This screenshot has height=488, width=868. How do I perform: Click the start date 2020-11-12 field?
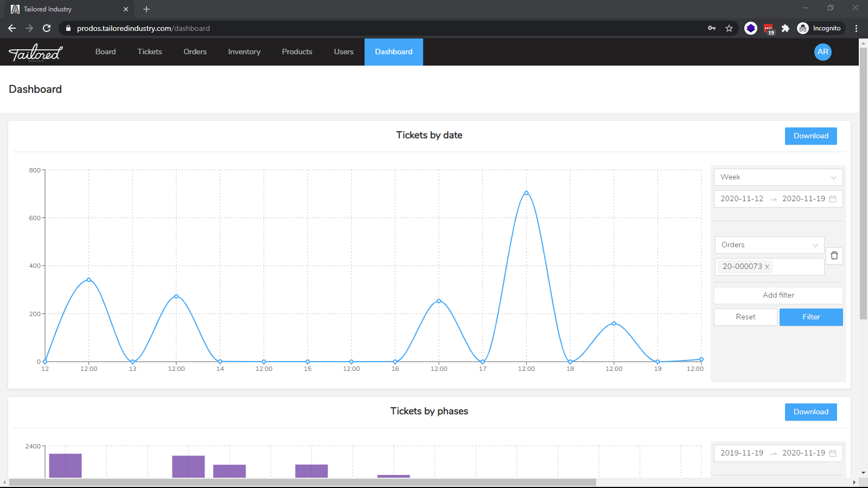coord(742,199)
